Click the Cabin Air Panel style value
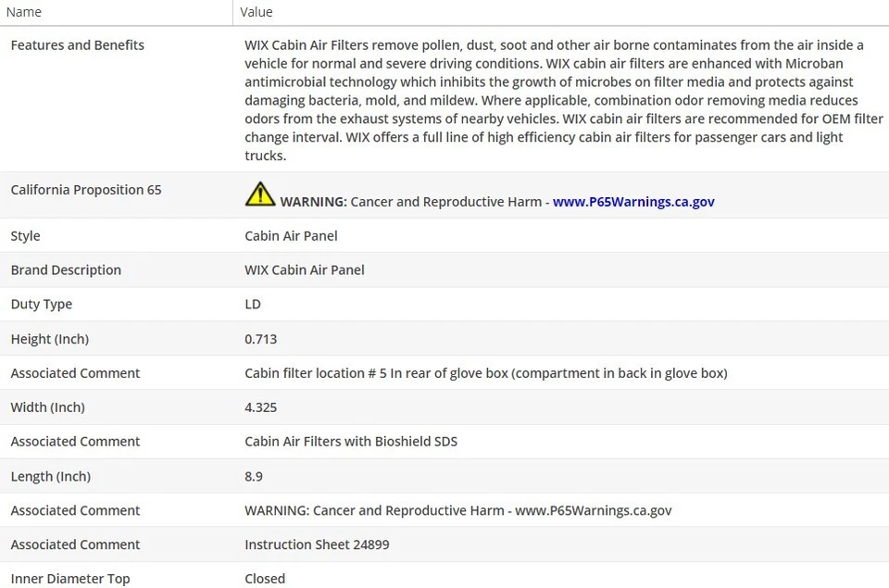The image size is (889, 588). point(291,236)
